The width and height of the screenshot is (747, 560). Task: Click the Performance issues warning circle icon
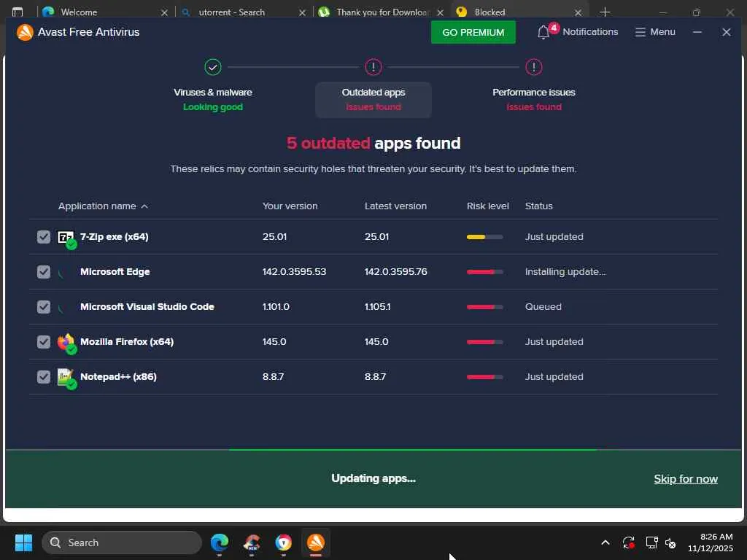(x=533, y=67)
